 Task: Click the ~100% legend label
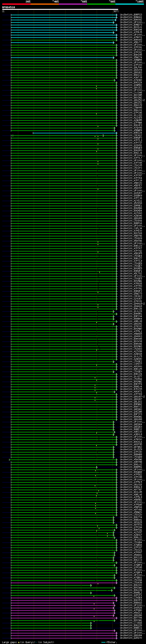[x=140, y=2]
